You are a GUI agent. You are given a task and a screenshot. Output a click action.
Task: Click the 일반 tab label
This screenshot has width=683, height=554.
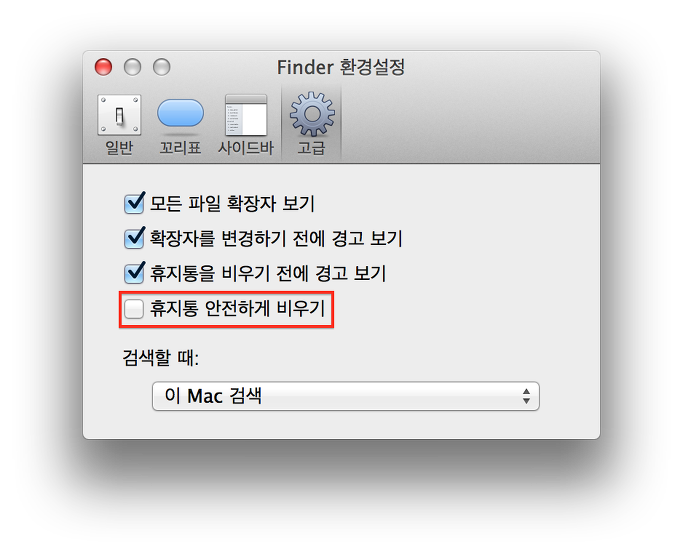click(x=119, y=148)
